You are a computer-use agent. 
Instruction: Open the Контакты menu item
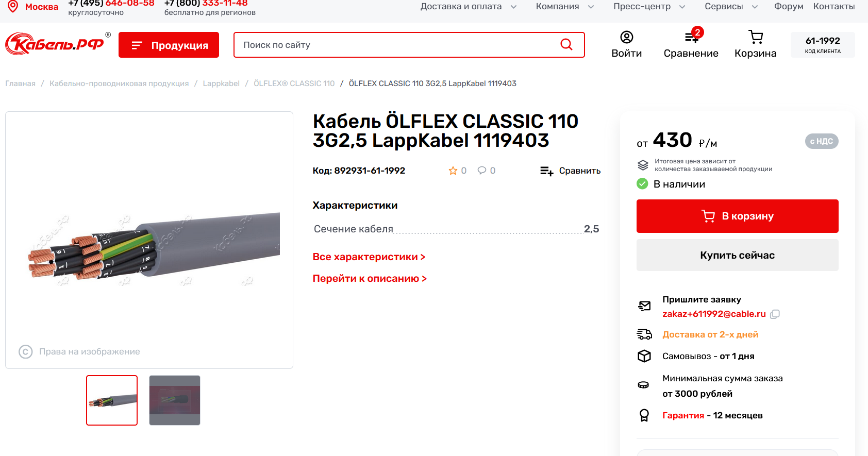[x=834, y=7]
